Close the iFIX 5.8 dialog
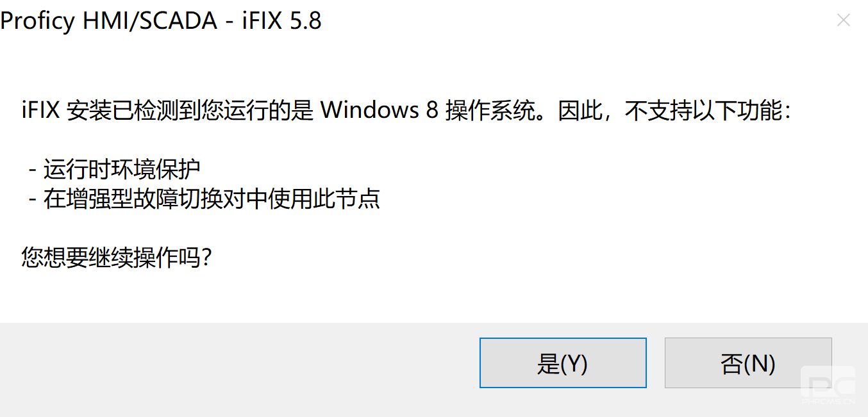Screen dimensions: 868x417 (844, 20)
